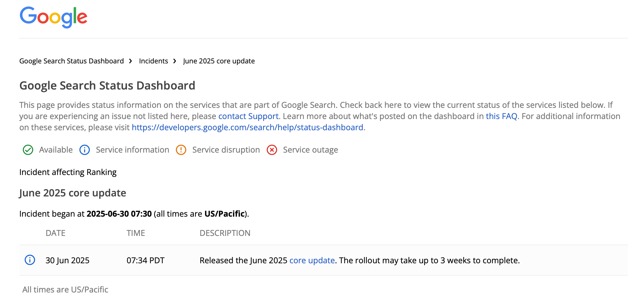Open the Incidents breadcrumb entry
Viewport: 644px width, 299px height.
pos(153,61)
